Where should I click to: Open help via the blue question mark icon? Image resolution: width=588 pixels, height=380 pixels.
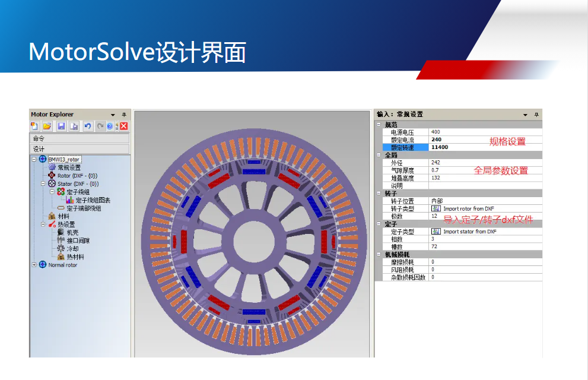pyautogui.click(x=110, y=126)
